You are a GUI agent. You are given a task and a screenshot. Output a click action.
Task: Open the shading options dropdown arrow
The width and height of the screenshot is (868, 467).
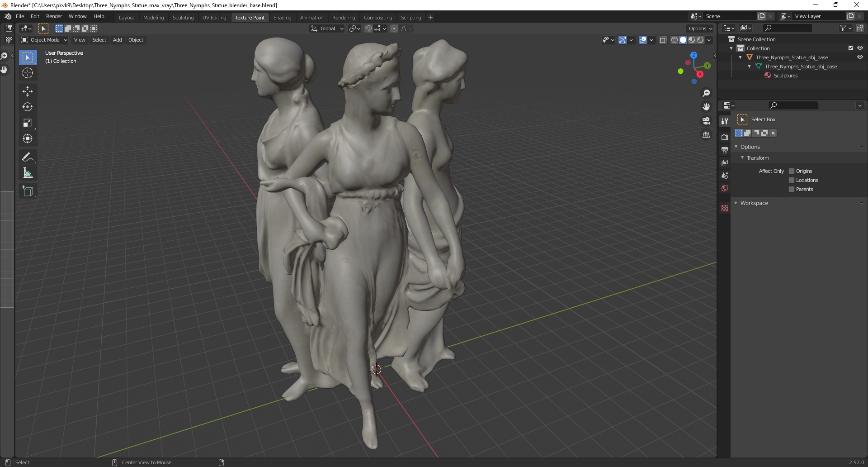coord(709,40)
